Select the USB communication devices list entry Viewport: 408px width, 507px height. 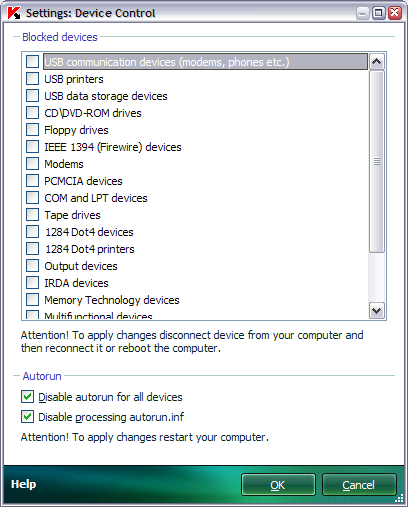click(205, 62)
